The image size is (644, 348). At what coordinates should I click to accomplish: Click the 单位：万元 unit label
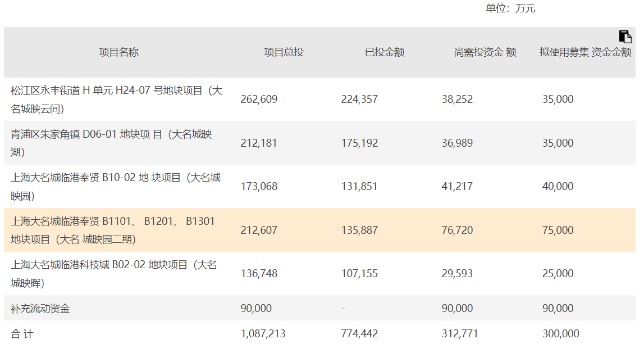[x=510, y=8]
